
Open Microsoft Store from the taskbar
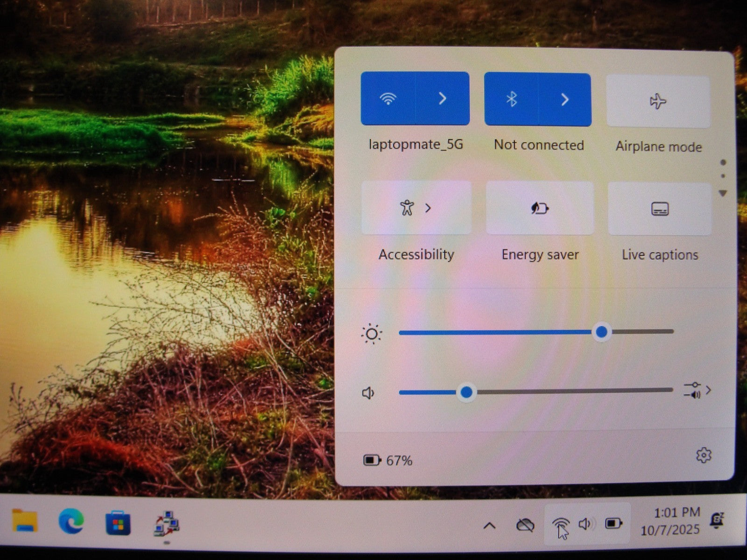(118, 524)
